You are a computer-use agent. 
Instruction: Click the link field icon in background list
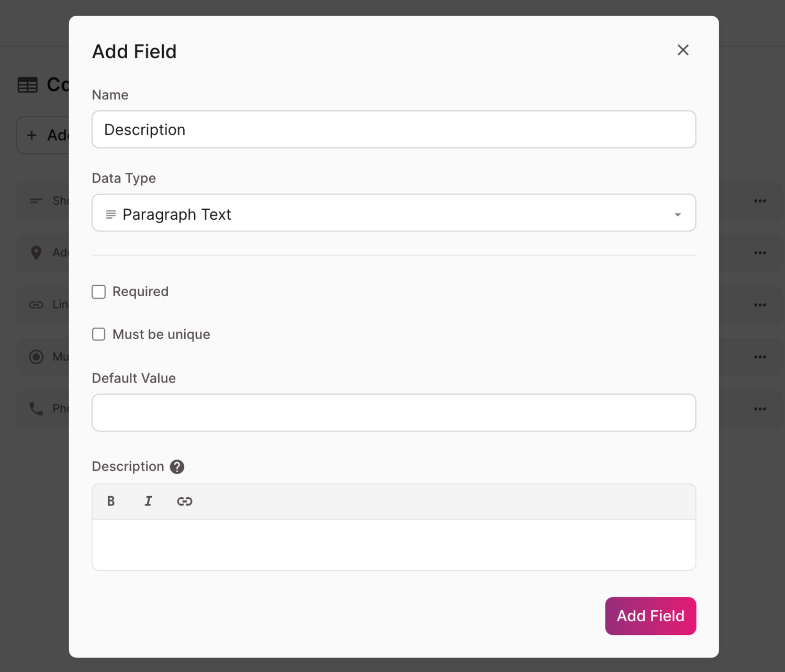tap(36, 305)
